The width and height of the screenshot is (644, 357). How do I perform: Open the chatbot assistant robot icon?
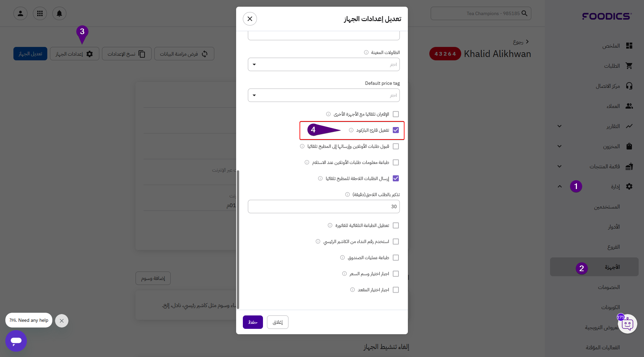[627, 324]
